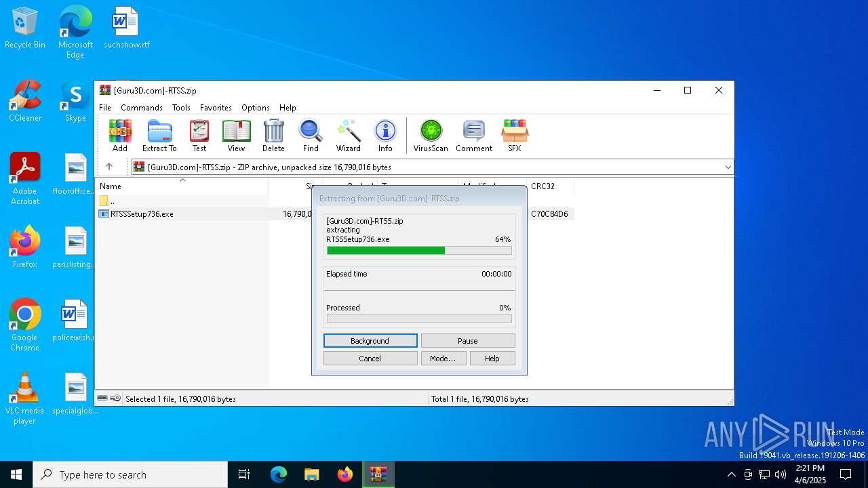Image resolution: width=868 pixels, height=488 pixels.
Task: Open Favorites menu
Action: 216,108
